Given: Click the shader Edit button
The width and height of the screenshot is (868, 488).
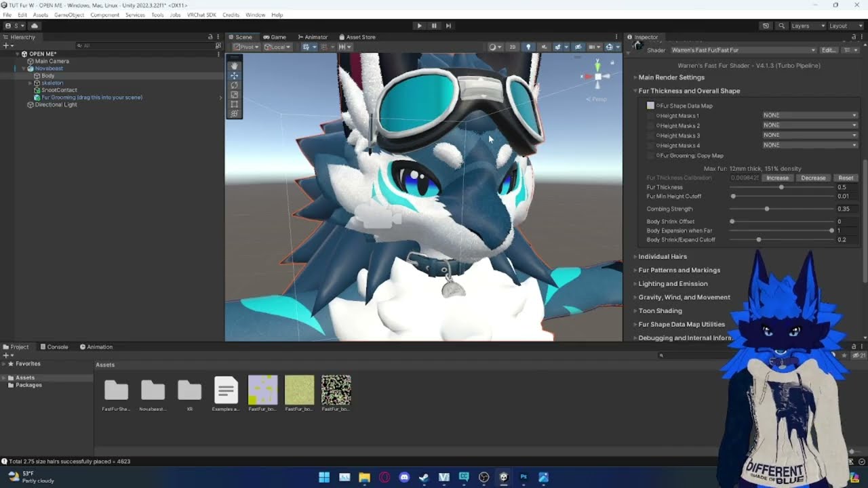Looking at the screenshot, I should 829,50.
